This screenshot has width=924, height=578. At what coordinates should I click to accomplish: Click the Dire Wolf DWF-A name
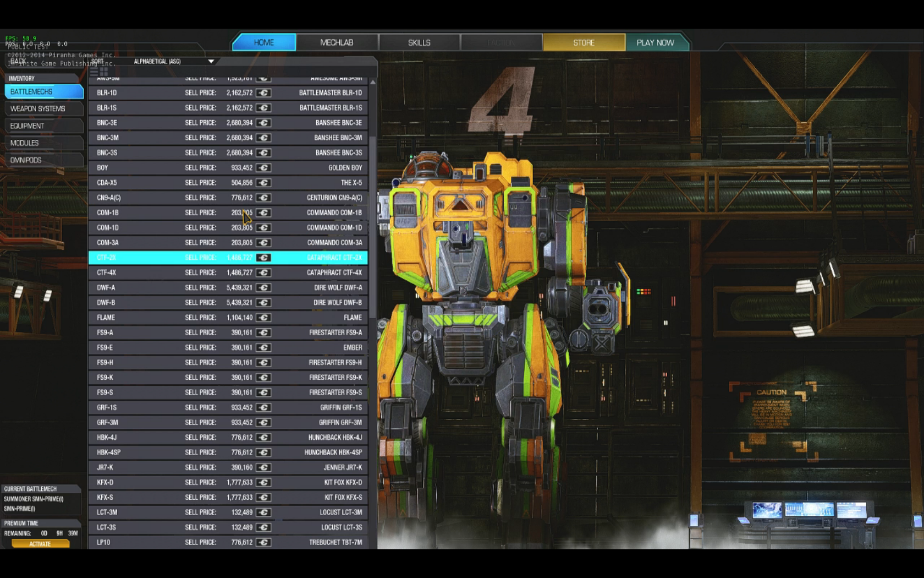pos(338,288)
